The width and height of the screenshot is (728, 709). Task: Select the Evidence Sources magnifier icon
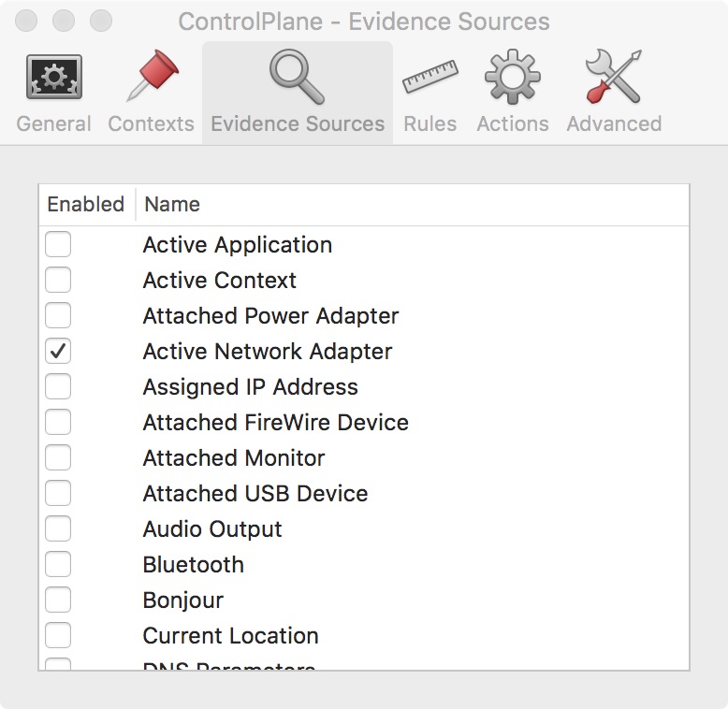coord(298,77)
